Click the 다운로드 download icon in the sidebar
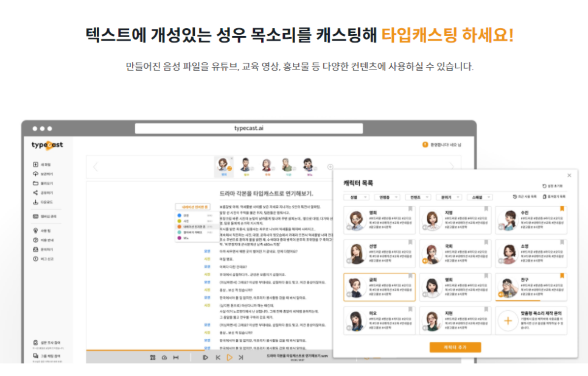This screenshot has width=588, height=376. point(36,202)
